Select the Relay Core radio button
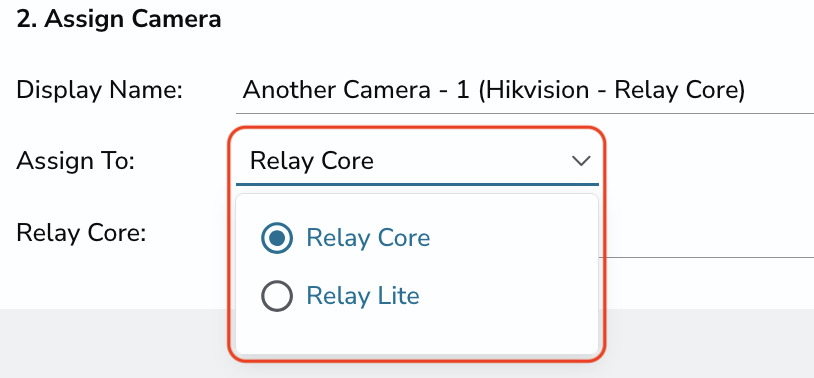This screenshot has height=378, width=814. coord(277,238)
